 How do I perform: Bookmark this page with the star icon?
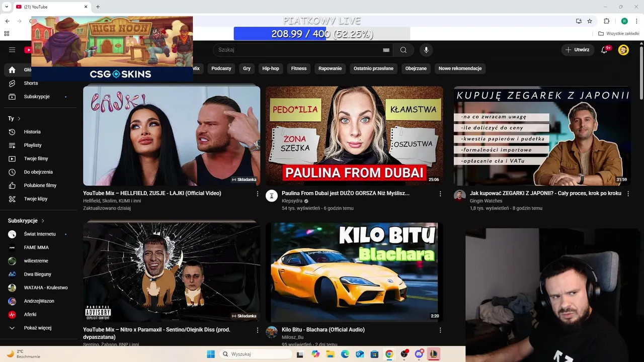[x=590, y=21]
